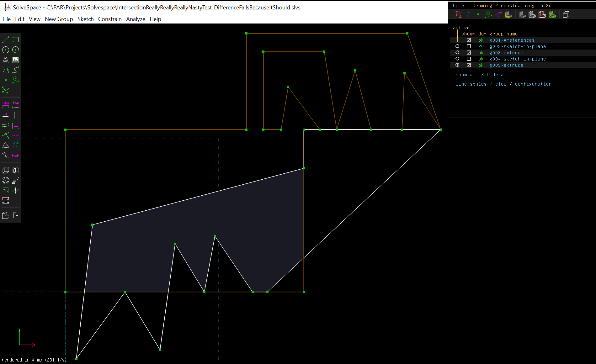Expand the Analyze menu
Viewport: 596px width, 364px height.
(x=136, y=19)
